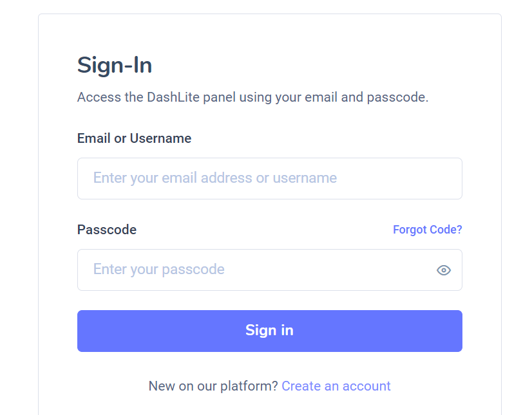Screen dimensions: 532x415
Task: Follow the Create an account link
Action: coord(336,386)
